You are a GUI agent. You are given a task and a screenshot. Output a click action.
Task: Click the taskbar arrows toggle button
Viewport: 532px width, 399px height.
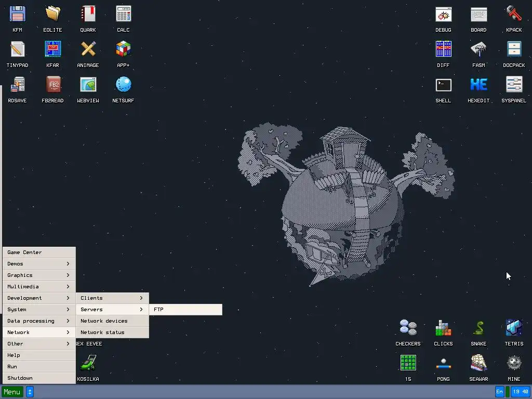pyautogui.click(x=30, y=392)
